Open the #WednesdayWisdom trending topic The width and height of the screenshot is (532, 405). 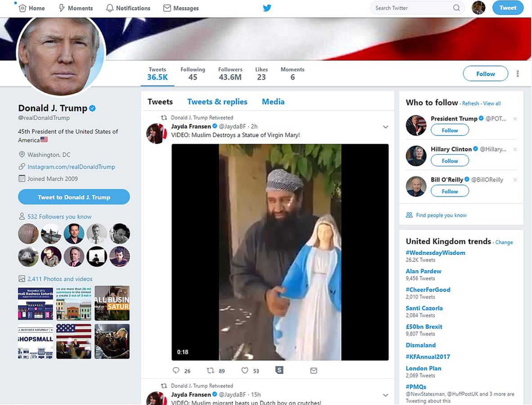pyautogui.click(x=435, y=253)
